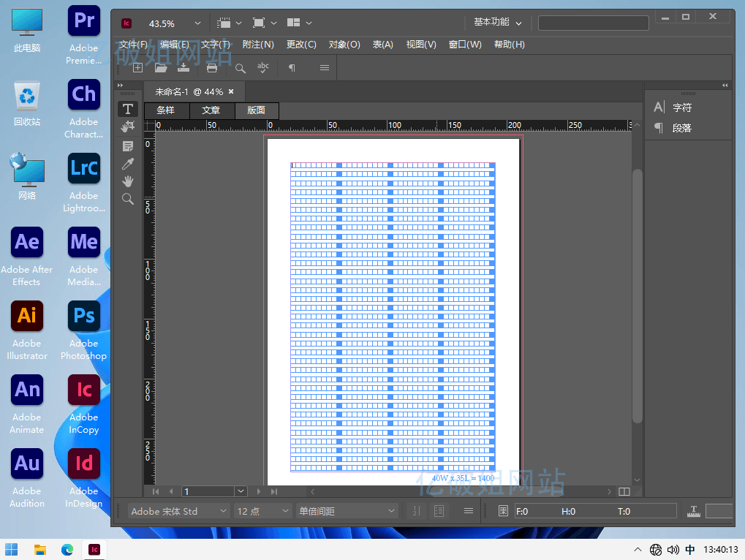The image size is (745, 560).
Task: Switch to the 条样 (Galley) view
Action: (166, 110)
